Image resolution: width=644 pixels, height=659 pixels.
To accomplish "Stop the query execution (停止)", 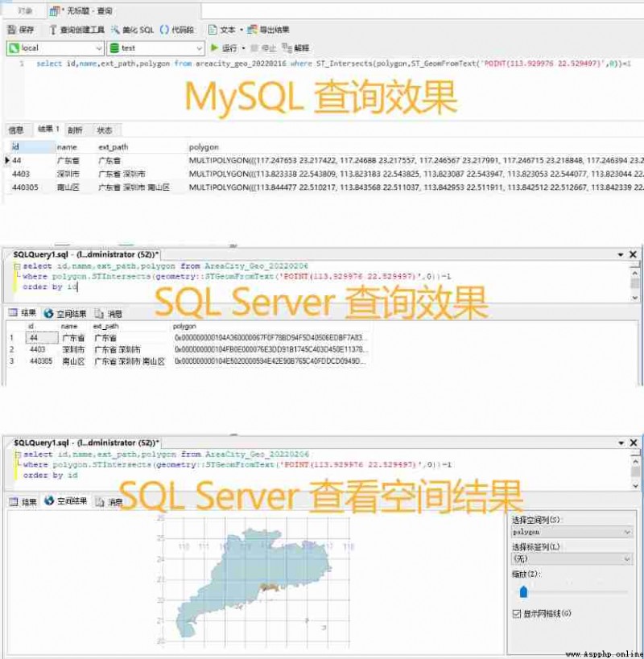I will point(263,48).
